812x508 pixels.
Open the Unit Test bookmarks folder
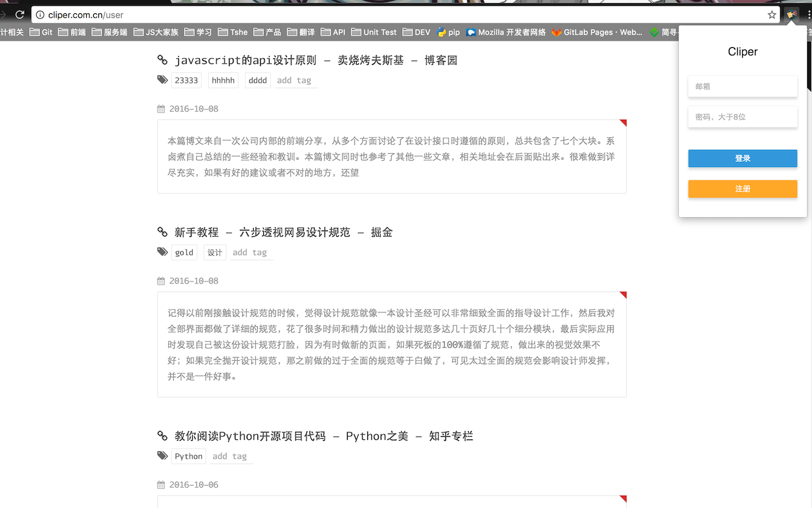point(374,32)
